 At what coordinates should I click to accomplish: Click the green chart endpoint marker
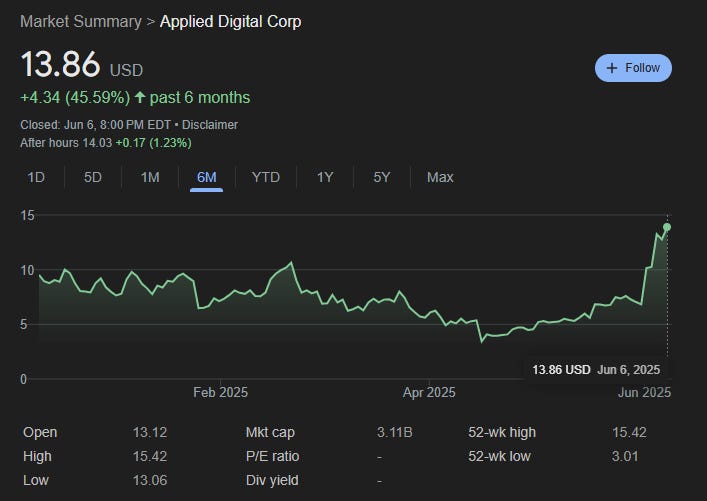(x=667, y=227)
